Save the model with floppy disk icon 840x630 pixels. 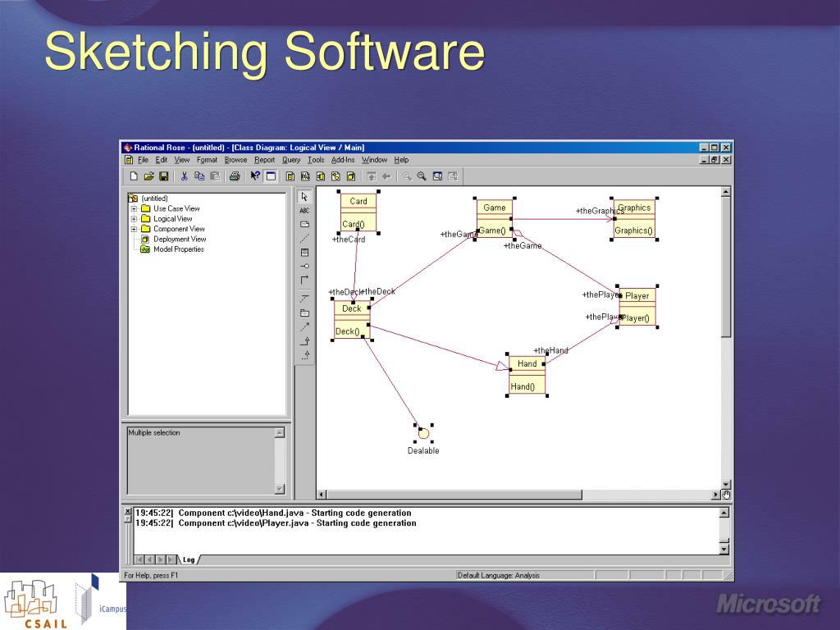pos(164,176)
